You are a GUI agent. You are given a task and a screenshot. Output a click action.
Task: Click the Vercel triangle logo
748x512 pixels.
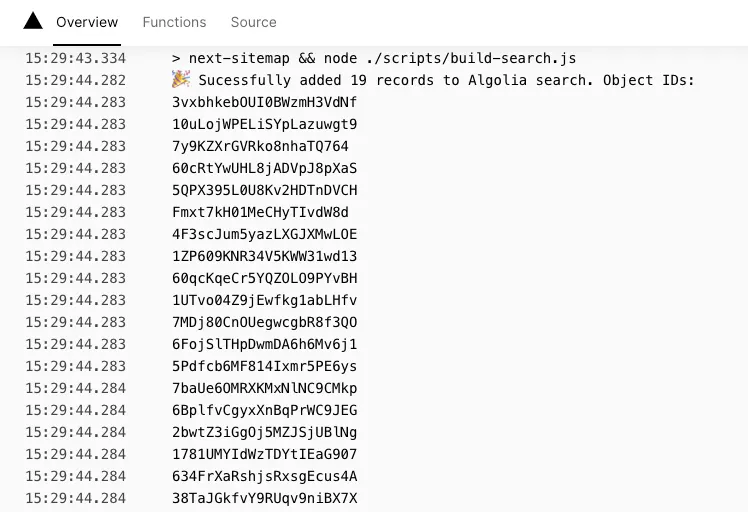[x=33, y=21]
